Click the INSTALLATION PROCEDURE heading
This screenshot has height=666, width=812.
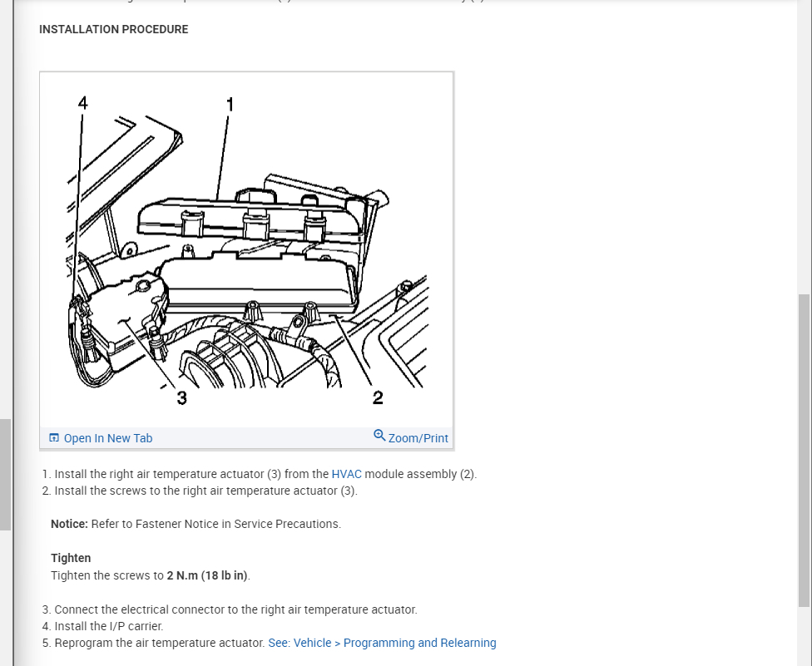click(x=113, y=29)
